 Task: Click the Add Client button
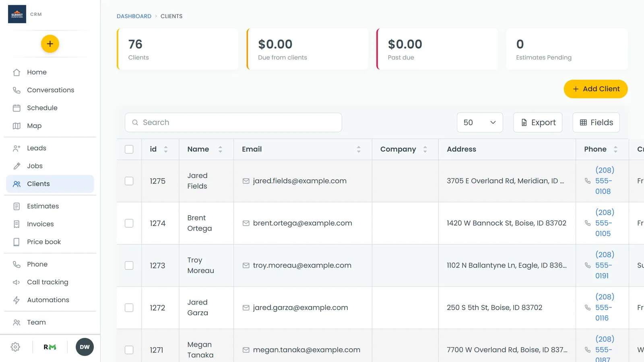point(596,89)
